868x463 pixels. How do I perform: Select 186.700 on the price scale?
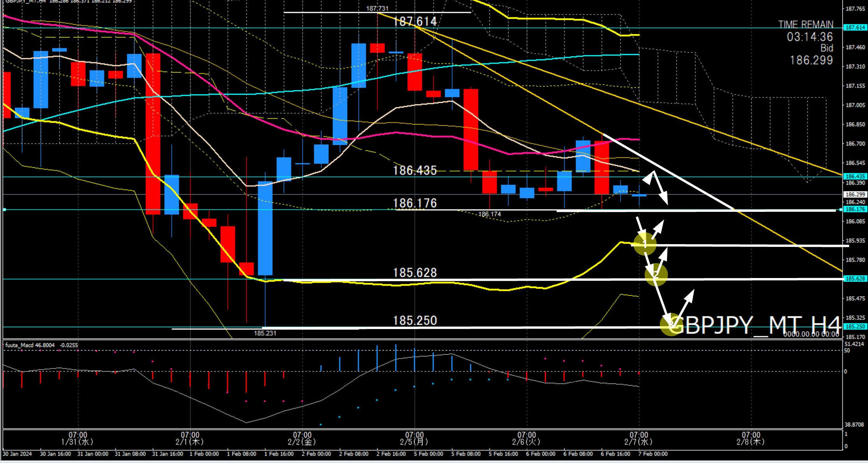click(x=855, y=144)
